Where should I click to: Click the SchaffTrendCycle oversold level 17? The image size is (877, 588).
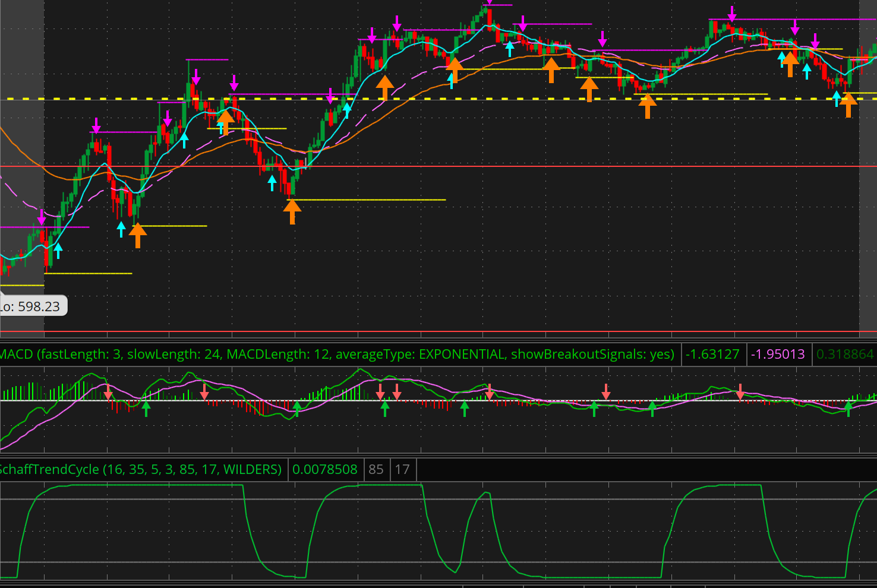(402, 469)
